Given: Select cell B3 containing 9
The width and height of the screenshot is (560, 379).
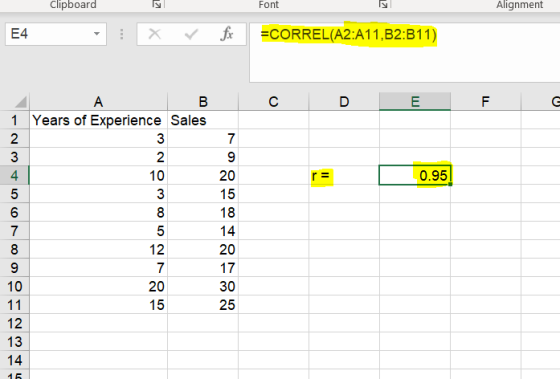Looking at the screenshot, I should coord(203,157).
